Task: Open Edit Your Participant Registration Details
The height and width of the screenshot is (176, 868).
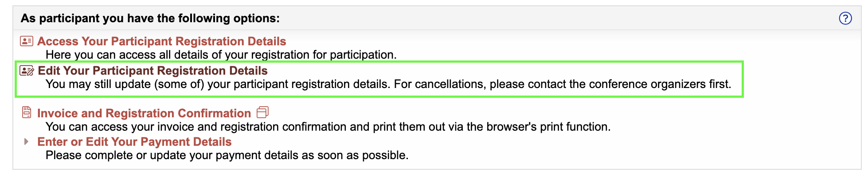Action: (152, 71)
